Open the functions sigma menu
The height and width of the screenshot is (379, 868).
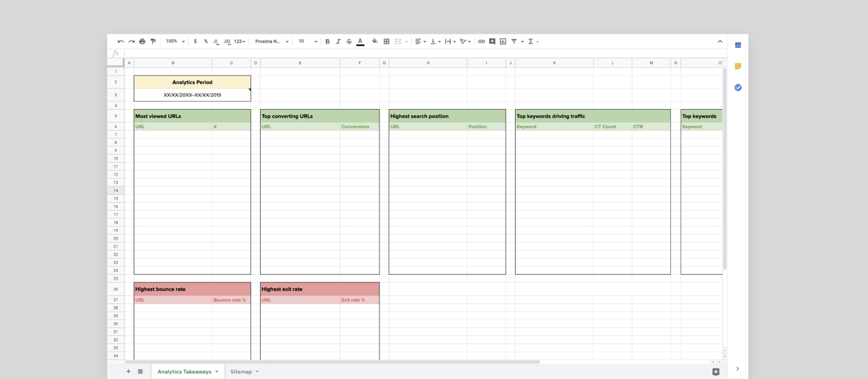click(533, 42)
